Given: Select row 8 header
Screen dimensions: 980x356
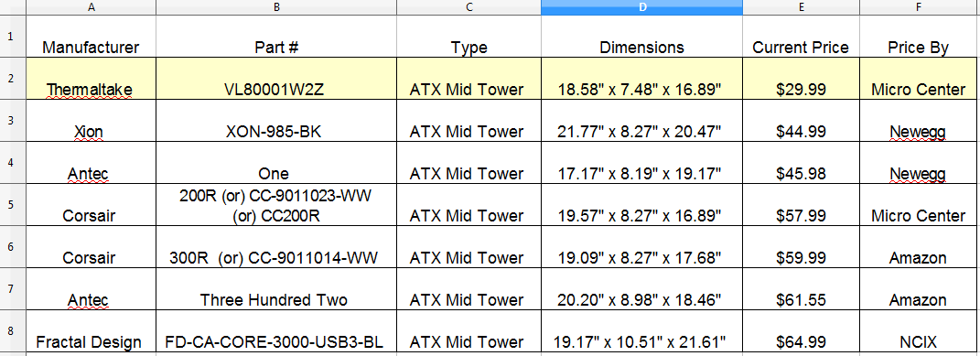Looking at the screenshot, I should [13, 331].
